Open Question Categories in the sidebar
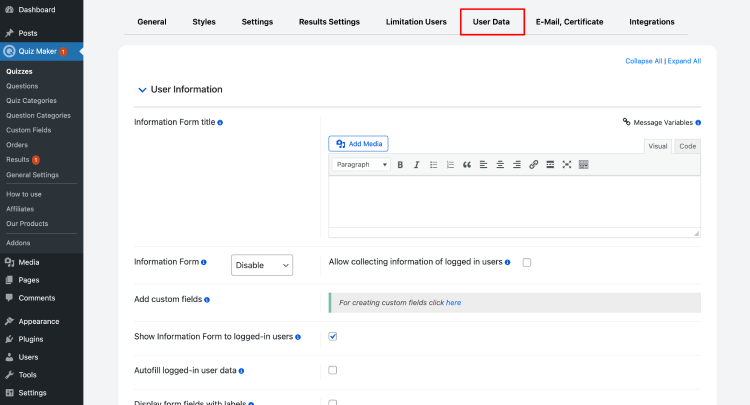Screen dimensions: 750x405 (38, 116)
